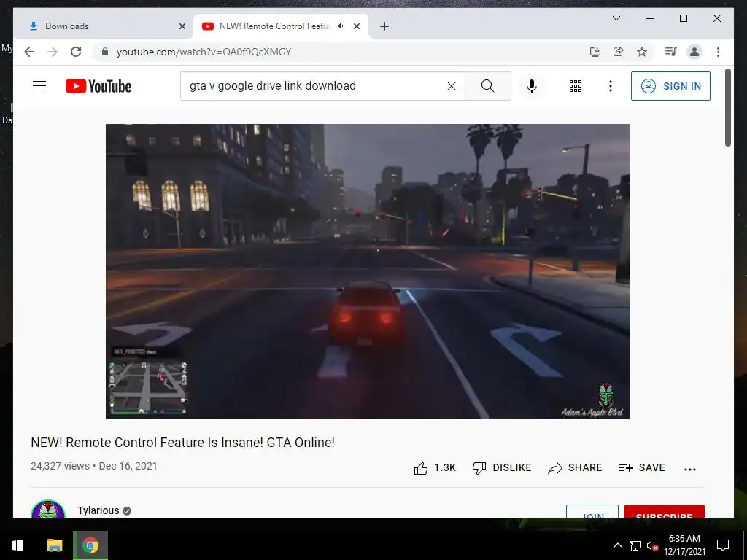Open more actions ellipsis below video
This screenshot has width=747, height=560.
coord(690,469)
